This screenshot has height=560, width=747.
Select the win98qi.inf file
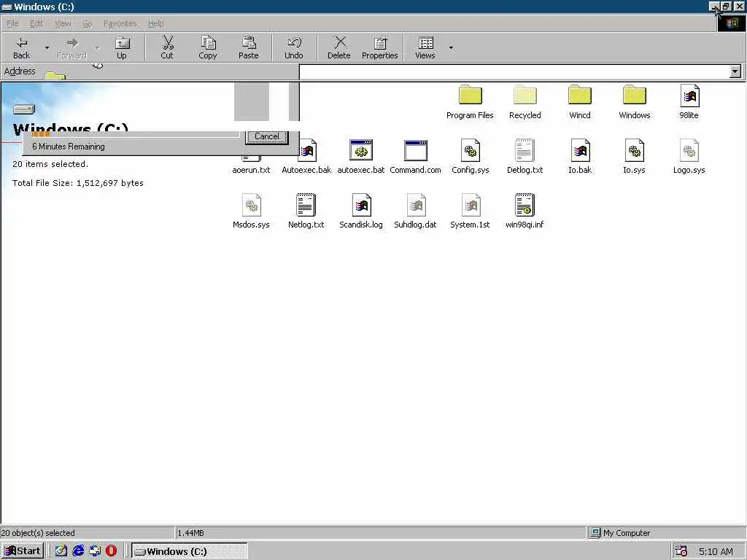click(x=525, y=211)
